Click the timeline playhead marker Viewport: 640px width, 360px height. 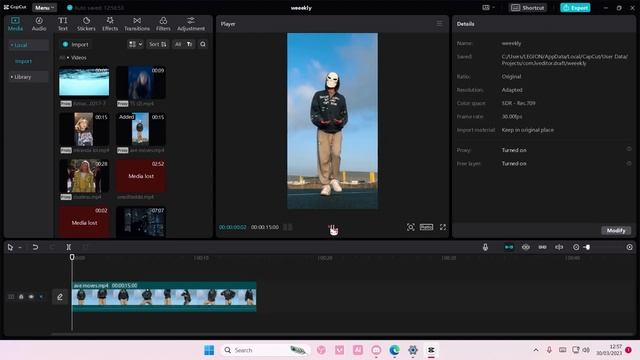72,257
